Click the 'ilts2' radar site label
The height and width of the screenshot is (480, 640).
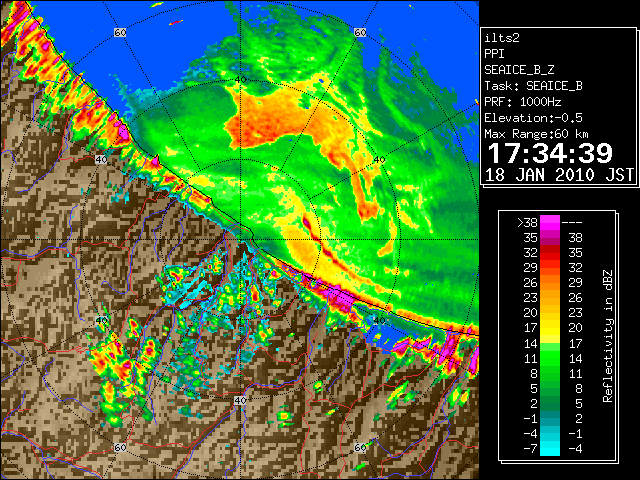(502, 38)
